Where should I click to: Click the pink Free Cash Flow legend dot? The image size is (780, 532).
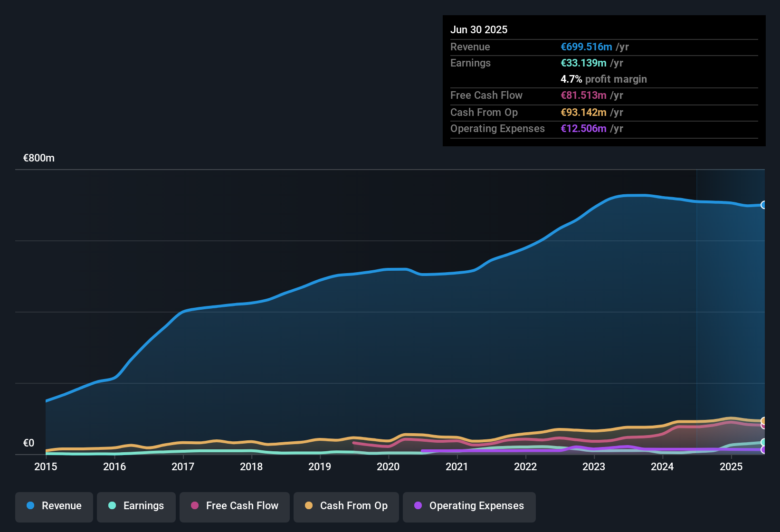pyautogui.click(x=194, y=506)
